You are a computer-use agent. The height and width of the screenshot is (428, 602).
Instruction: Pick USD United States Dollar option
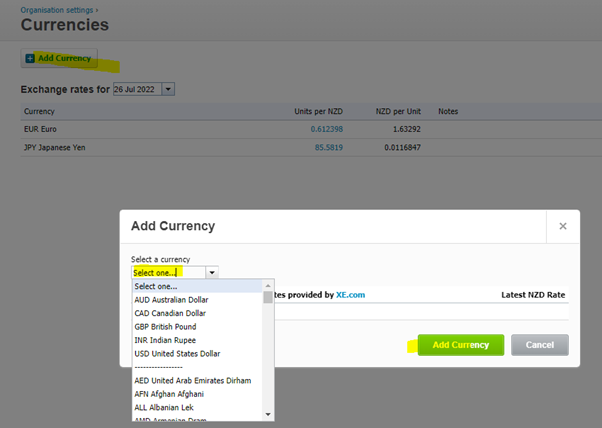pos(177,353)
